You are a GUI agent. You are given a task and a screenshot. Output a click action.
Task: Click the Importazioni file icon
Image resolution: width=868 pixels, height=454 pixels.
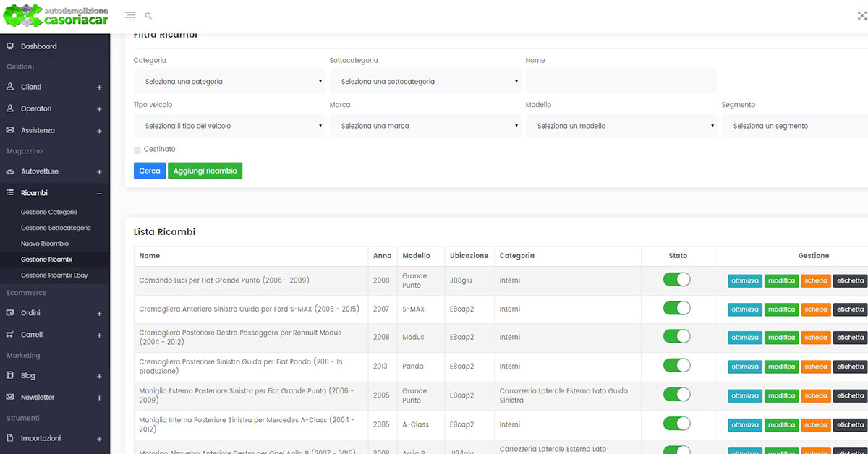coord(10,438)
